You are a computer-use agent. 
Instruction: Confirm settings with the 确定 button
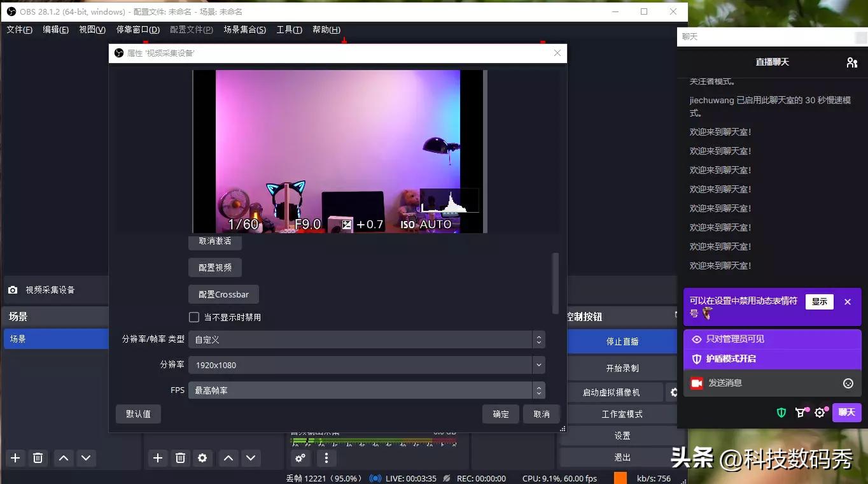coord(500,413)
